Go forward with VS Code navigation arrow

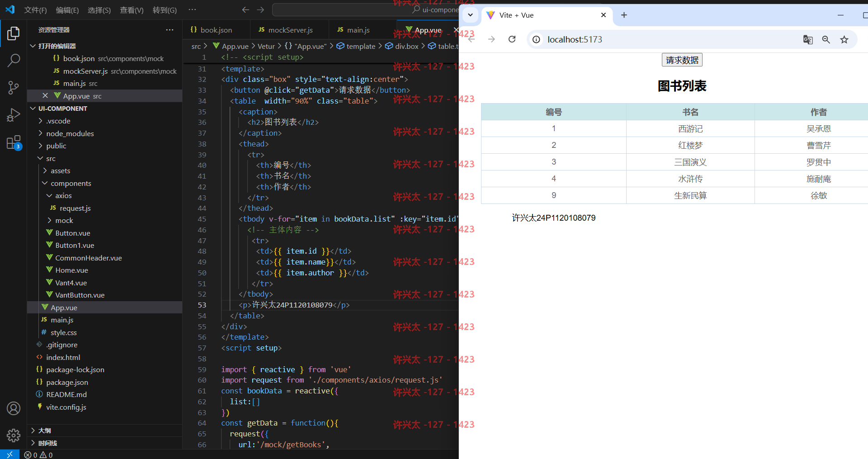tap(260, 9)
